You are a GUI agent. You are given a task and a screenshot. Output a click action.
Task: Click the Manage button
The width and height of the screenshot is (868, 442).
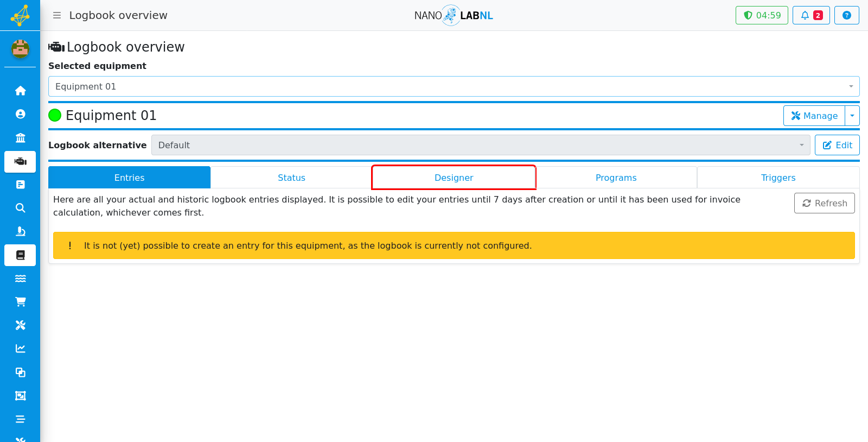(814, 116)
